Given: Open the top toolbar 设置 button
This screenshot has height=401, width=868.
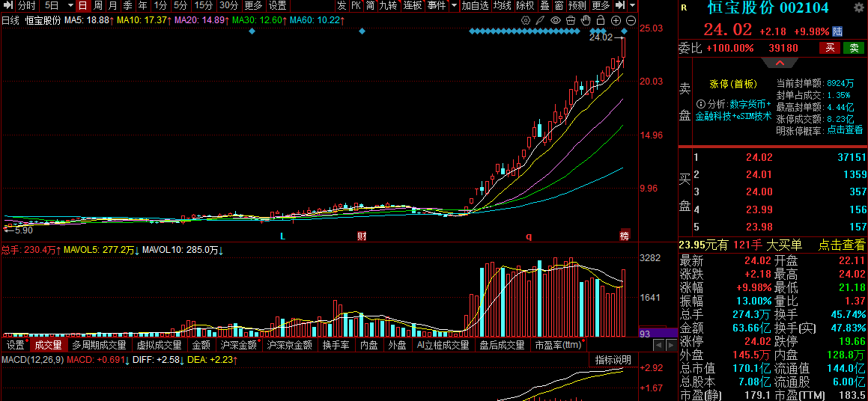Looking at the screenshot, I should 277,6.
